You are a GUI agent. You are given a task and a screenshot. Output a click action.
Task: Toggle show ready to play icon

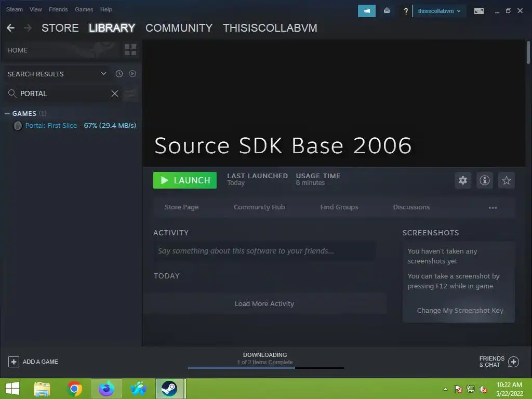[x=132, y=74]
